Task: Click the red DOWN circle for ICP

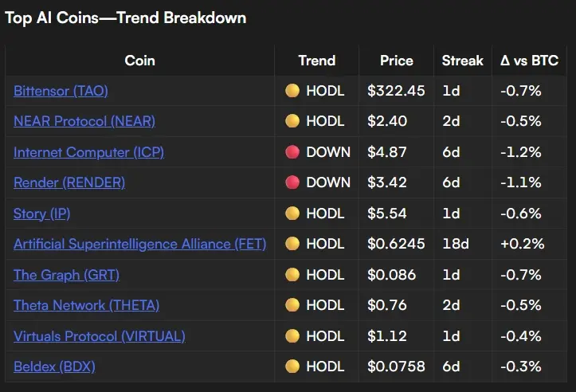Action: click(x=292, y=151)
